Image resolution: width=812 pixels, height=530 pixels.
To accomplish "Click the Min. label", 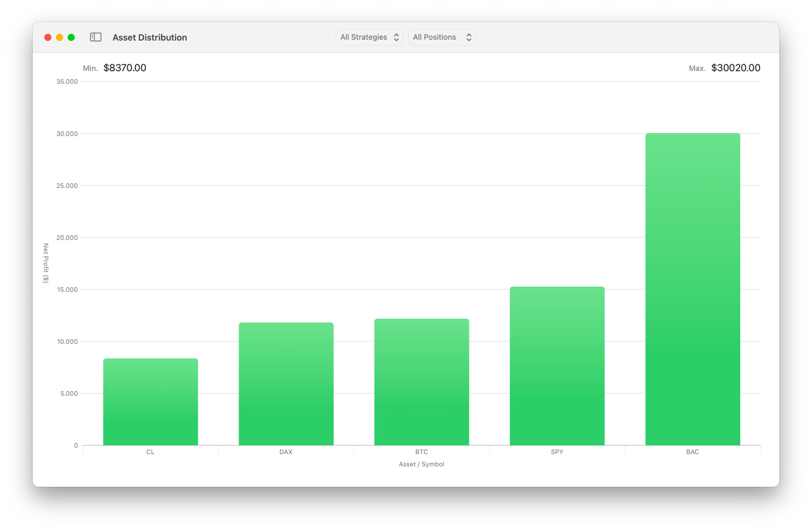I will [x=90, y=68].
